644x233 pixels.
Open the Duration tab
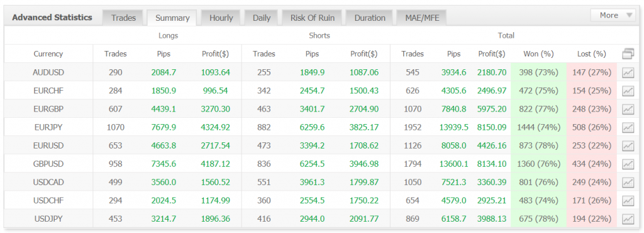tap(370, 18)
